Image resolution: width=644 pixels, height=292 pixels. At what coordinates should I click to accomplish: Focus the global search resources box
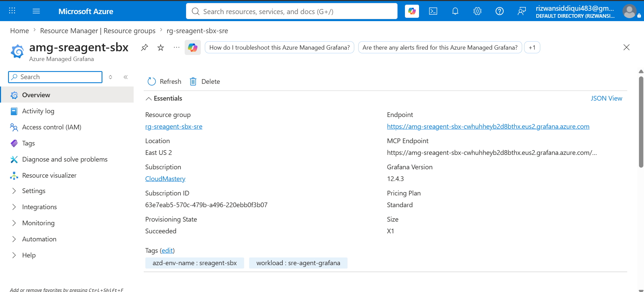pyautogui.click(x=292, y=11)
